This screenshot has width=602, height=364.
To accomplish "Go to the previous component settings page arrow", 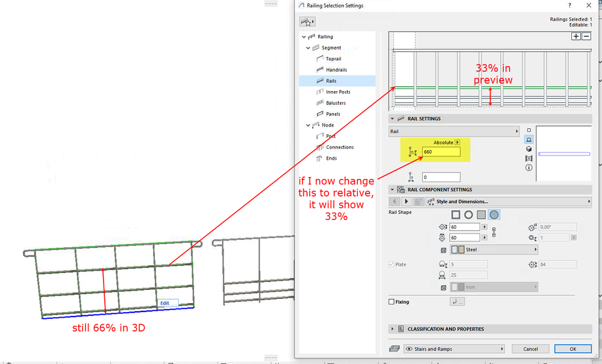I will tap(394, 201).
